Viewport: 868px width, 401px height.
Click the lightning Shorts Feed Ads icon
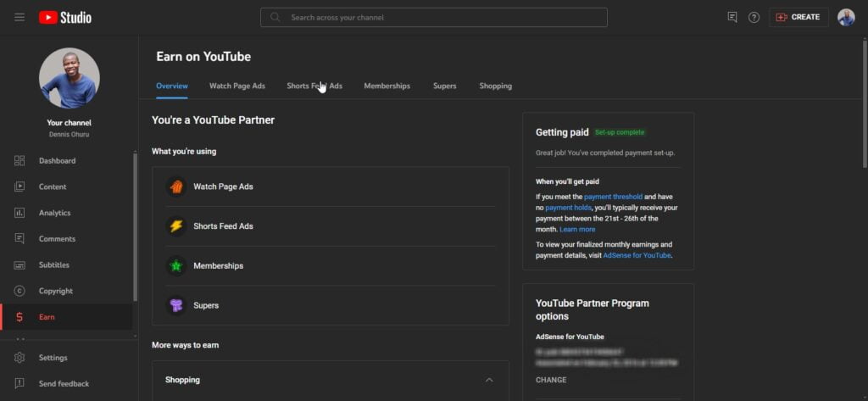coord(176,226)
